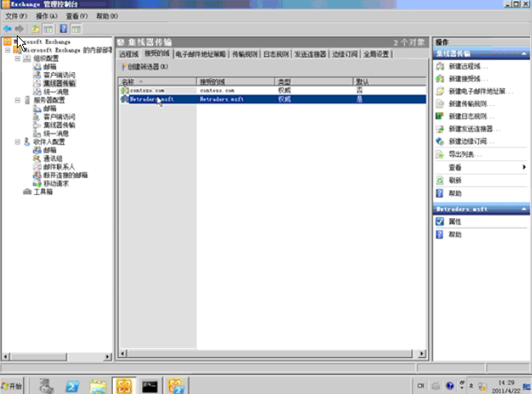Toggle the show/hide action pane toolbar icon

coord(76,29)
